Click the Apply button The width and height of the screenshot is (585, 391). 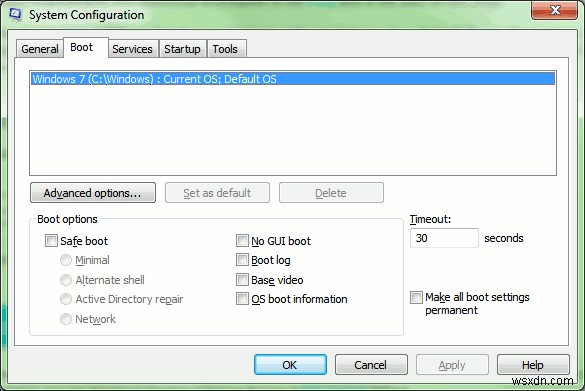(452, 365)
